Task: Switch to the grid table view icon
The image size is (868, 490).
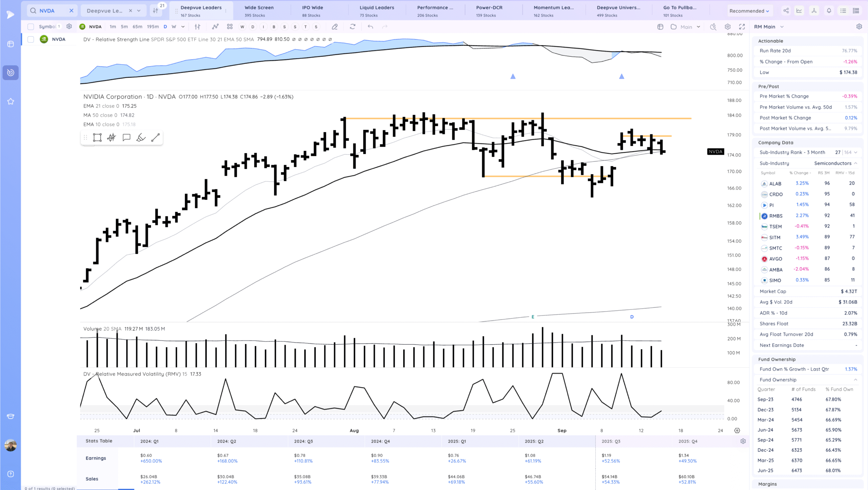Action: tap(856, 11)
